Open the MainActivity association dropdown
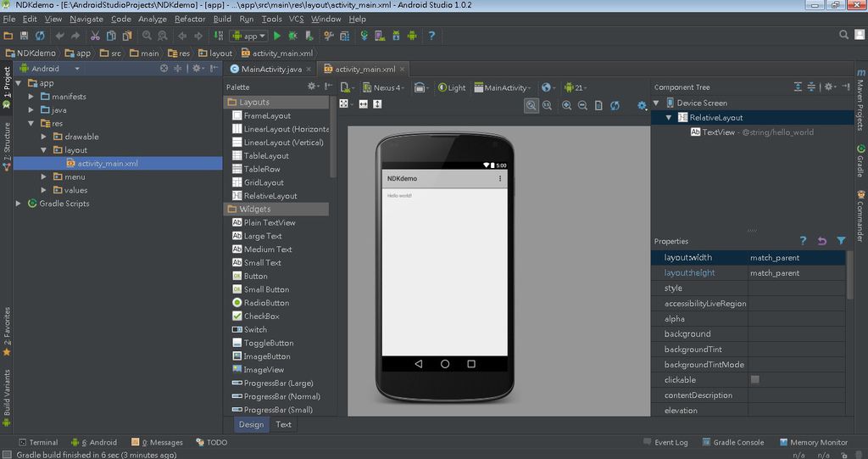Screen dimensions: 868x459 coord(503,87)
